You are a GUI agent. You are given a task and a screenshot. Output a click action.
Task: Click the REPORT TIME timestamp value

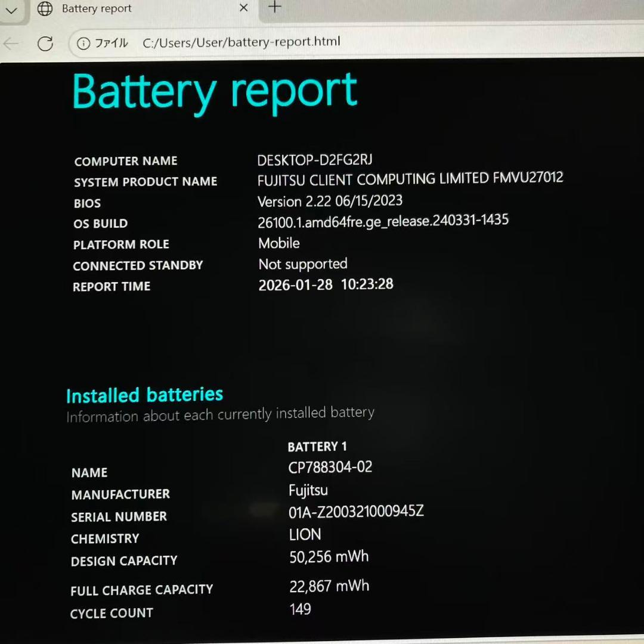pyautogui.click(x=326, y=284)
